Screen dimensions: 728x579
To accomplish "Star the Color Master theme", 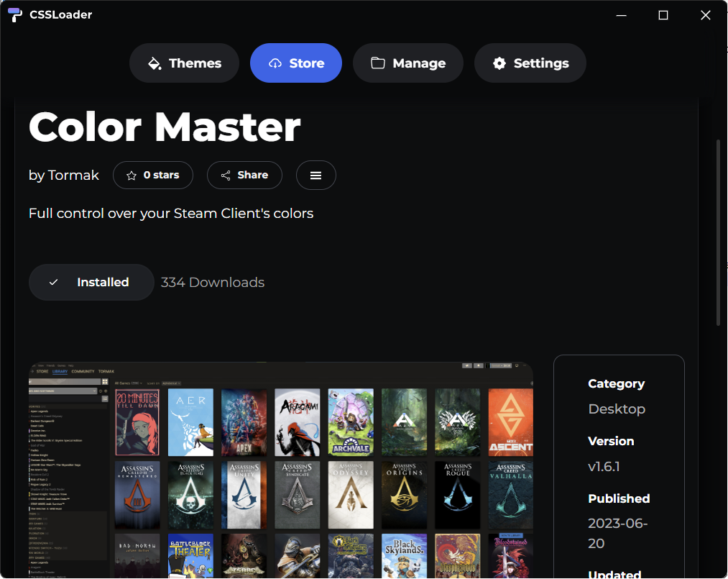I will [x=153, y=175].
